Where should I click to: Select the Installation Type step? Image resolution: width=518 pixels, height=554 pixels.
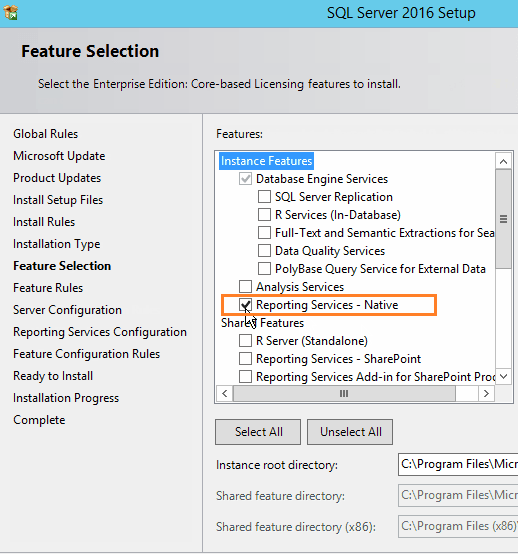57,244
